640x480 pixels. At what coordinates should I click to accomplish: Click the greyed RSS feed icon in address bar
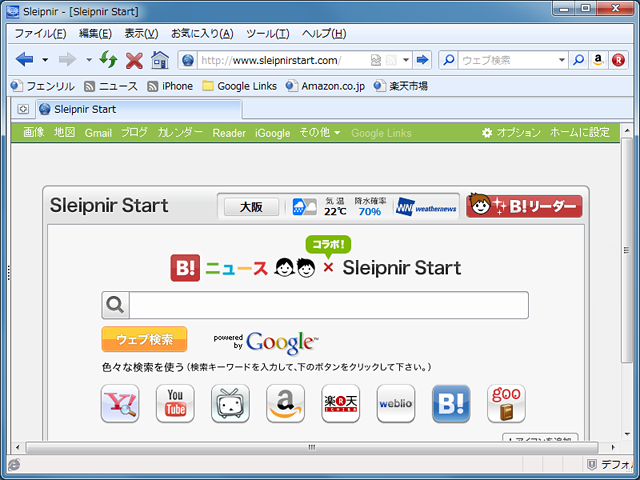[391, 60]
